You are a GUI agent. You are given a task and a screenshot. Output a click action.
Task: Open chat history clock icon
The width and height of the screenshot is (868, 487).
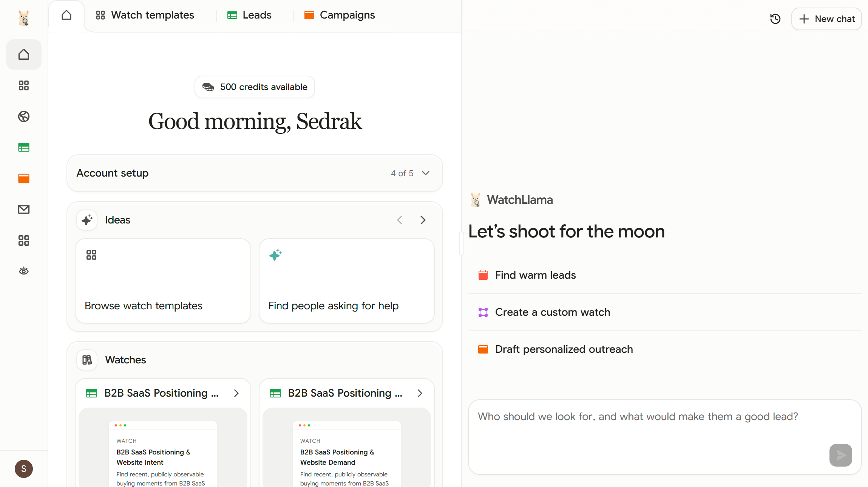tap(775, 19)
